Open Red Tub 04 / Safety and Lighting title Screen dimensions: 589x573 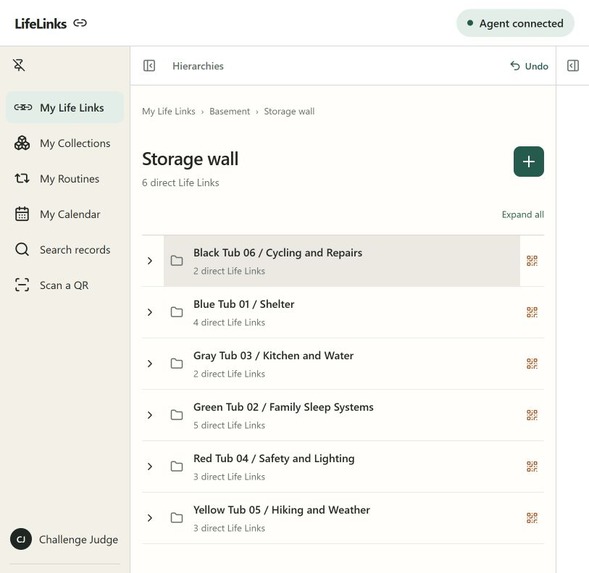coord(274,459)
